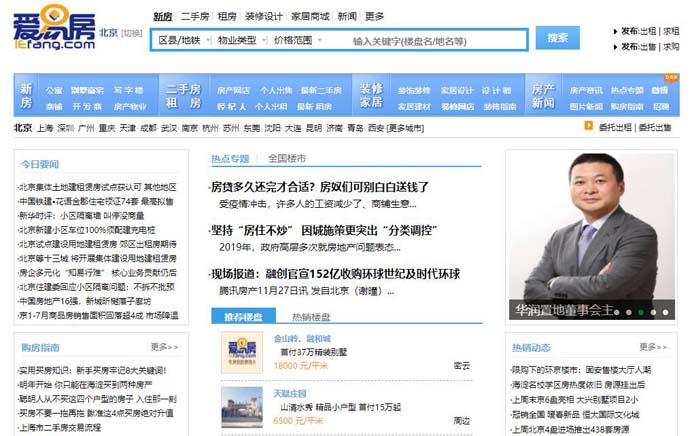The height and width of the screenshot is (436, 690).
Task: Select the 租房 search tab
Action: pyautogui.click(x=227, y=17)
